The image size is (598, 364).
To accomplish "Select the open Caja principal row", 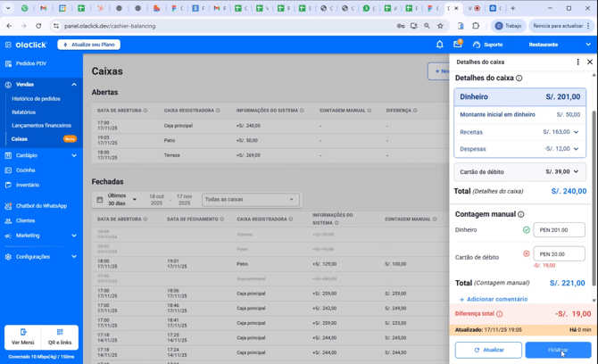I will 270,126.
